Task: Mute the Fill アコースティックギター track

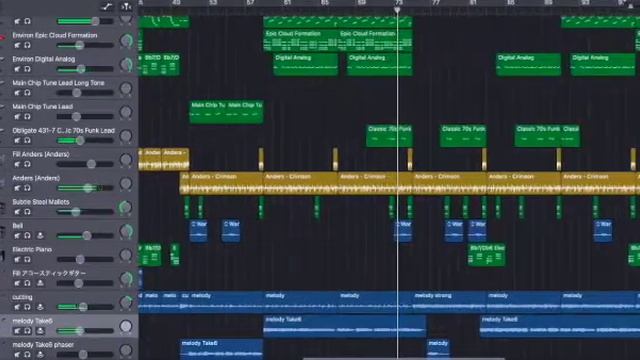Action: point(17,283)
